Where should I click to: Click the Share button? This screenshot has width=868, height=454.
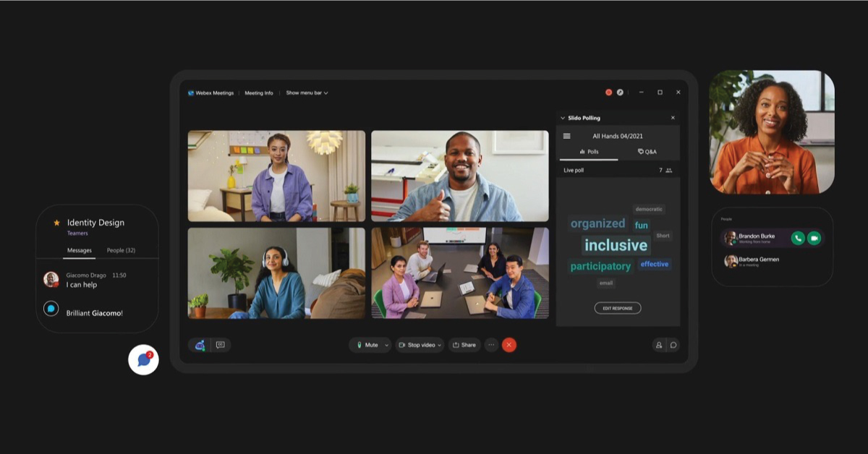tap(464, 345)
